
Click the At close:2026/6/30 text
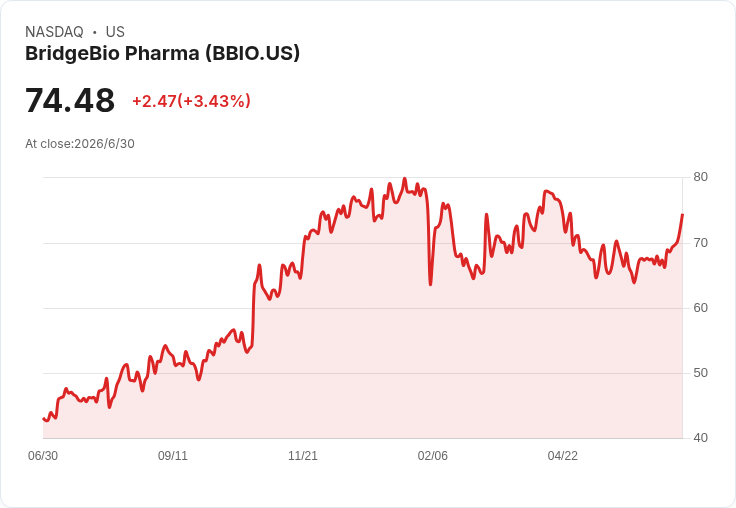coord(80,144)
